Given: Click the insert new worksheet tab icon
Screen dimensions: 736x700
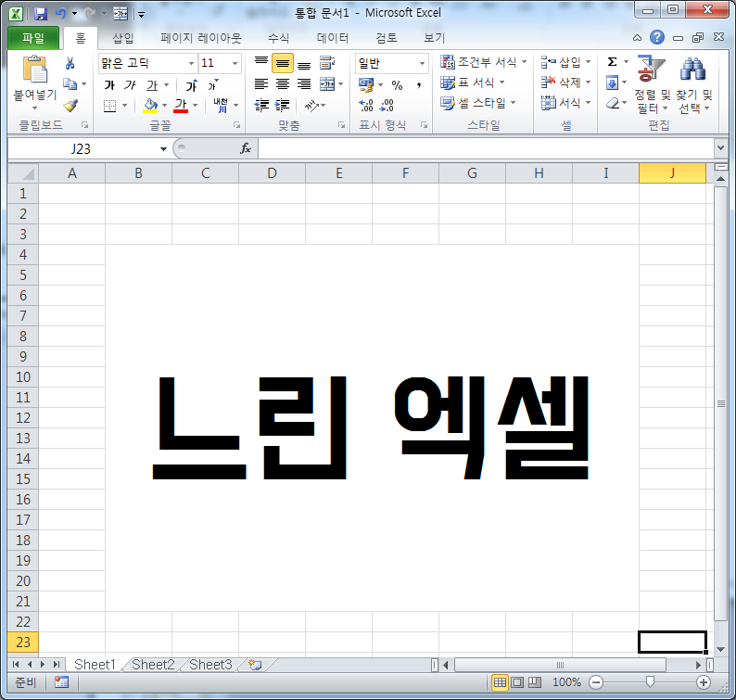Looking at the screenshot, I should point(255,665).
